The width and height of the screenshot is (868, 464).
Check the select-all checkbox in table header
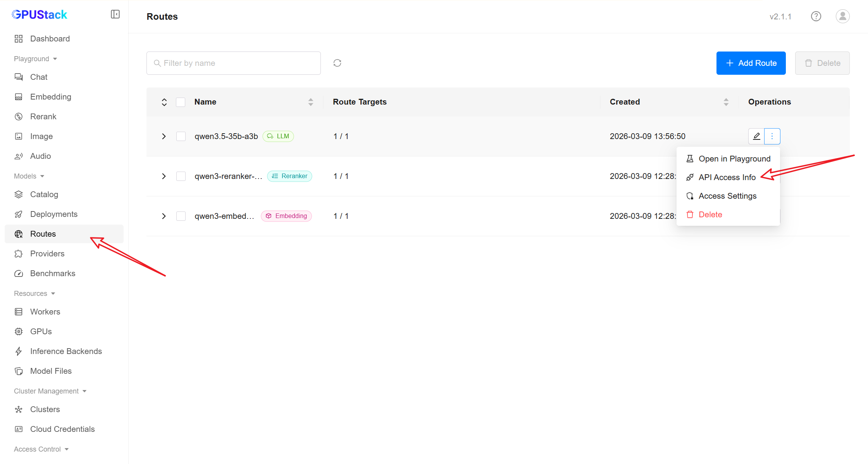coord(181,102)
